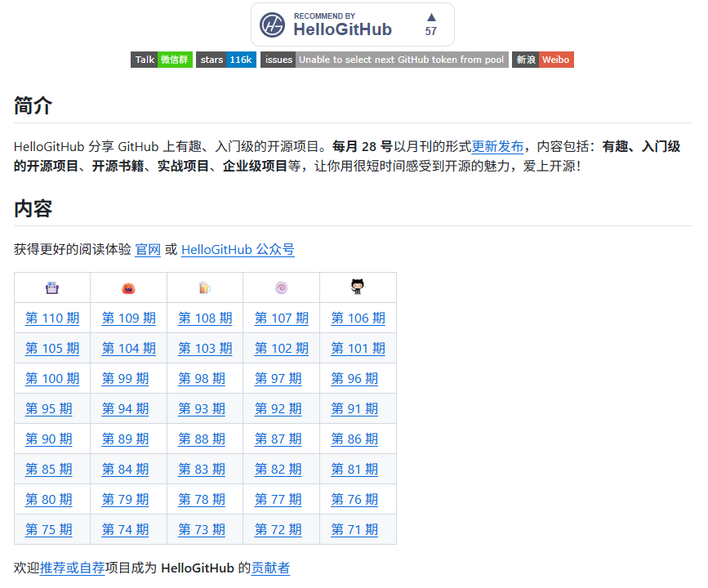Open issue 第 97 期

[x=278, y=378]
